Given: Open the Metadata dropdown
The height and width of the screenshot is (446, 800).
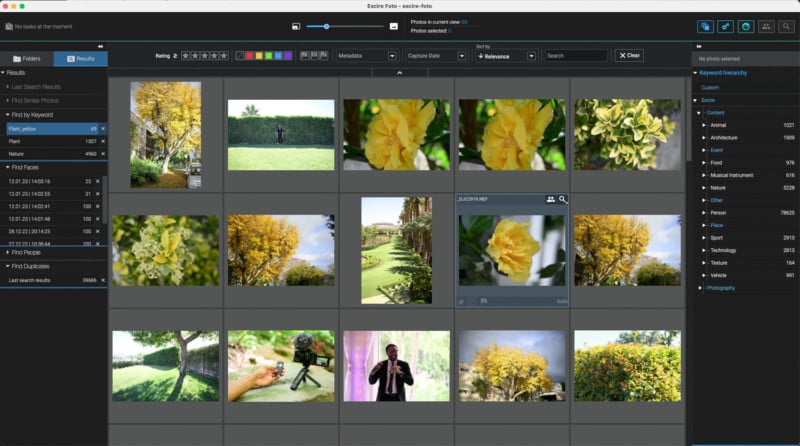Looking at the screenshot, I should [367, 56].
